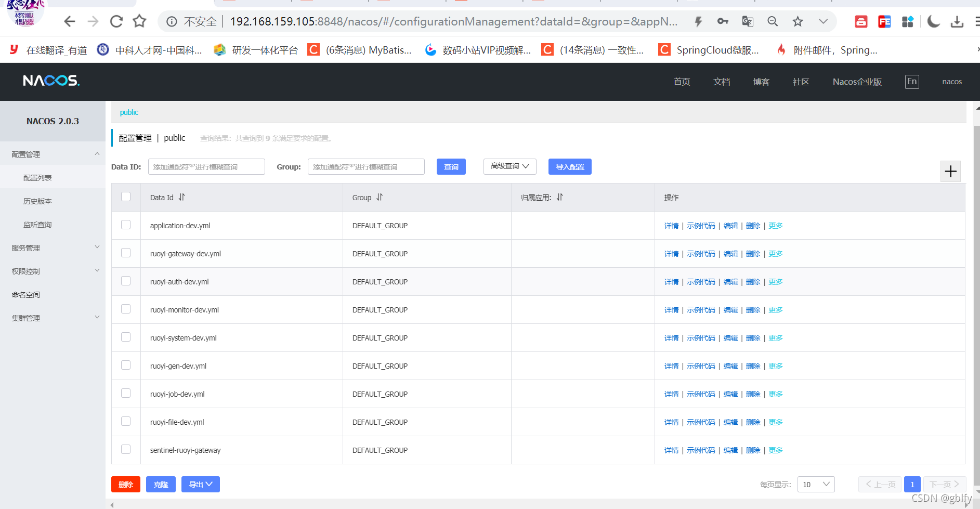Add new configuration with plus icon
Screen dimensions: 980x509
pos(950,171)
